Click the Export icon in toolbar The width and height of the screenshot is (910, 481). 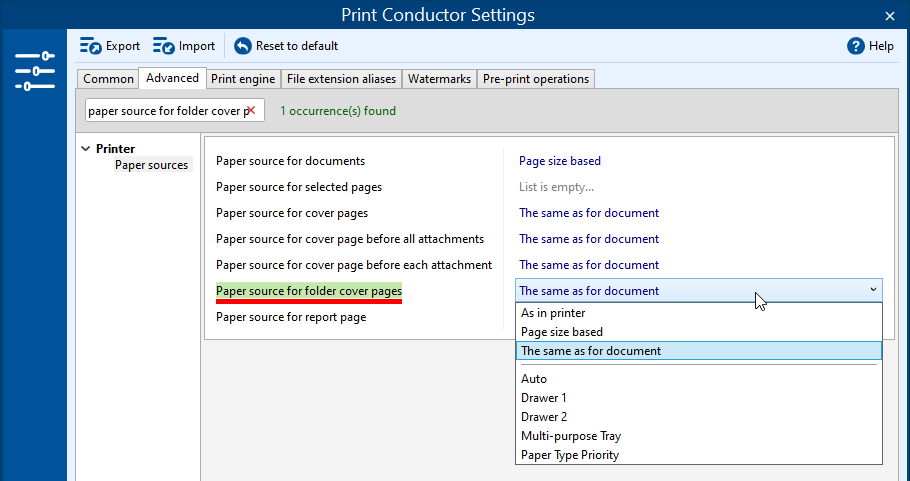click(91, 46)
